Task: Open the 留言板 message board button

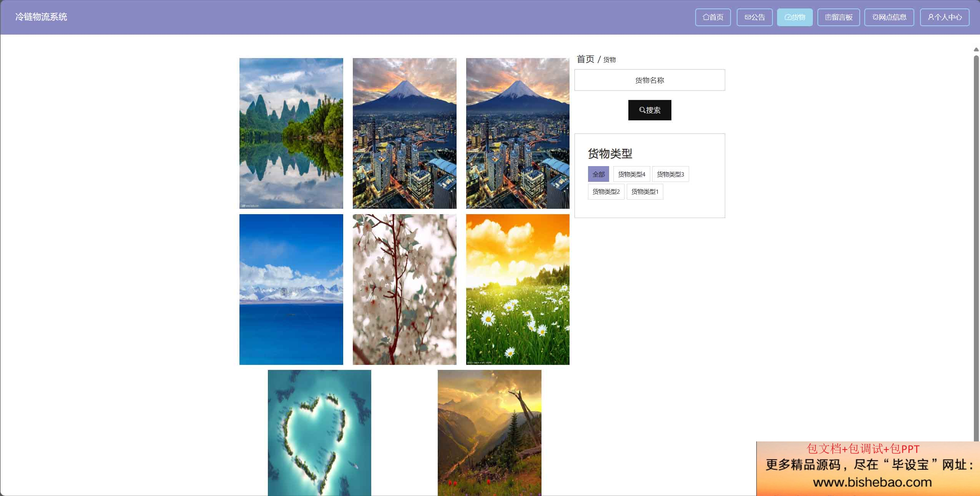Action: pyautogui.click(x=839, y=17)
